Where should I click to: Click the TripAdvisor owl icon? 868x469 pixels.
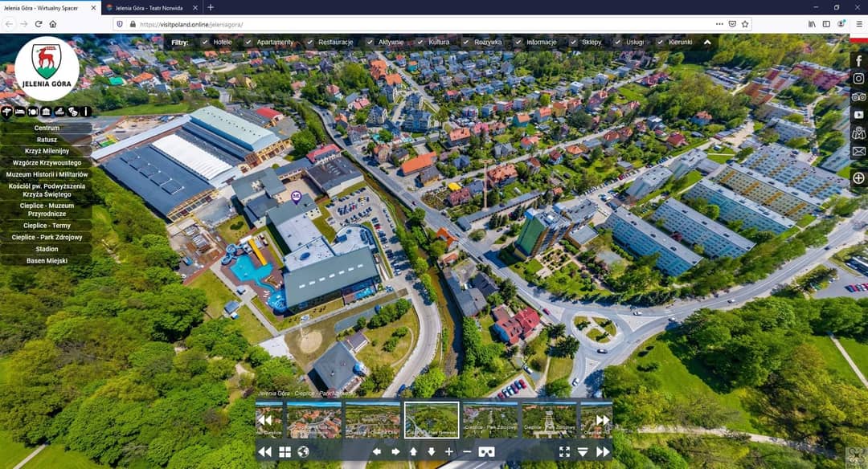pos(858,97)
